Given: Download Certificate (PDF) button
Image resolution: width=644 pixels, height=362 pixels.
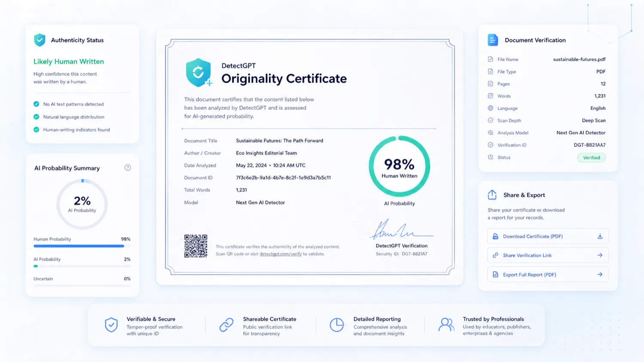Looking at the screenshot, I should tap(548, 236).
